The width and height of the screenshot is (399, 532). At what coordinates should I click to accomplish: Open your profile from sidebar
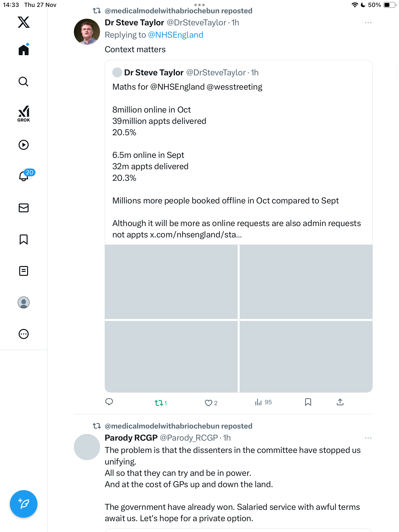tap(24, 302)
